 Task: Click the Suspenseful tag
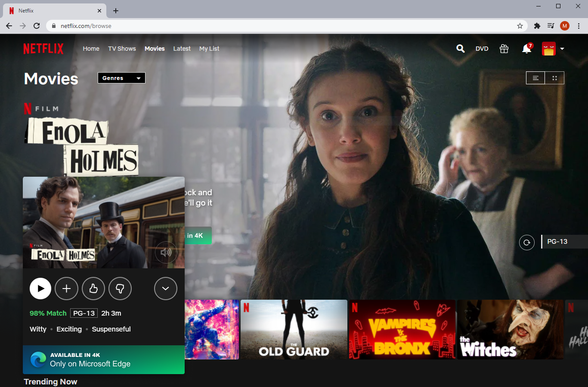[x=111, y=329]
